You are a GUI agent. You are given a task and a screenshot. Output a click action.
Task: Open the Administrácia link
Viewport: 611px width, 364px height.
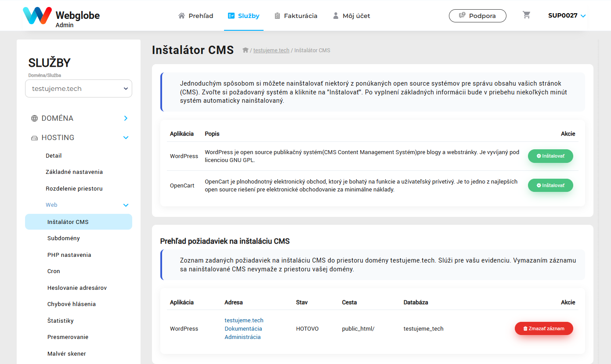tap(242, 337)
